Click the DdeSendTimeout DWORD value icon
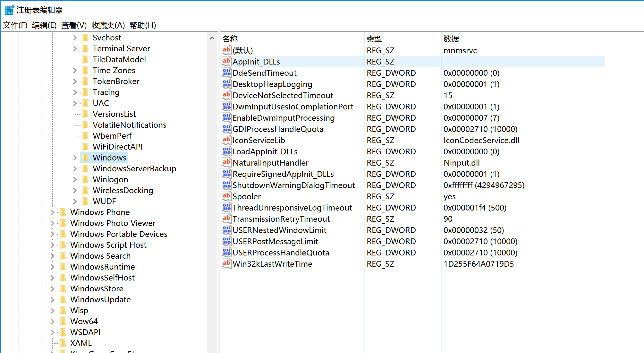Image resolution: width=644 pixels, height=353 pixels. coord(226,73)
